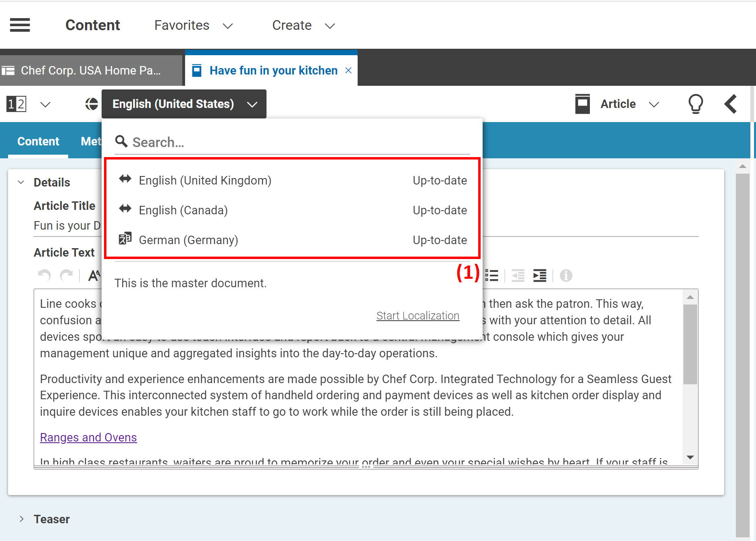Screen dimensions: 756x541
Task: Open the view mode dropdown arrow
Action: pyautogui.click(x=45, y=104)
